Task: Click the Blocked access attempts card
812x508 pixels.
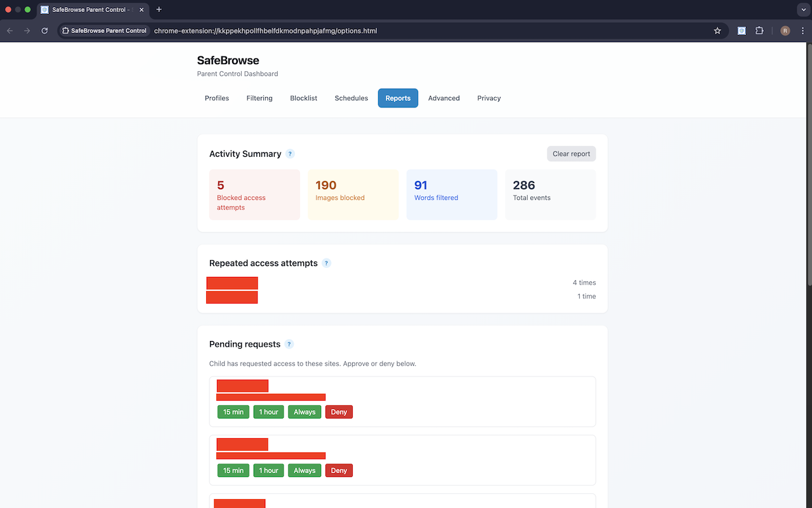Action: (254, 195)
